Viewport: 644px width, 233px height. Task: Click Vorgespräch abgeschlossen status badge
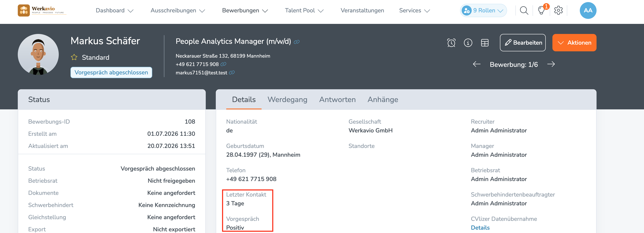point(111,73)
